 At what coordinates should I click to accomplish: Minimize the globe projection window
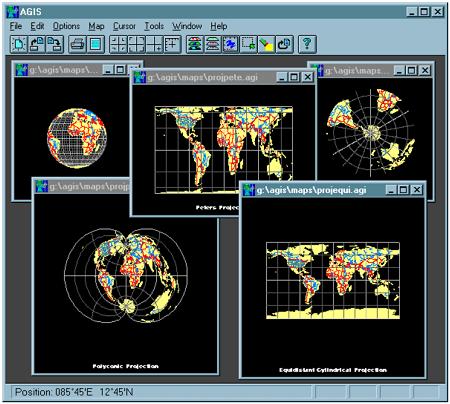(x=108, y=70)
